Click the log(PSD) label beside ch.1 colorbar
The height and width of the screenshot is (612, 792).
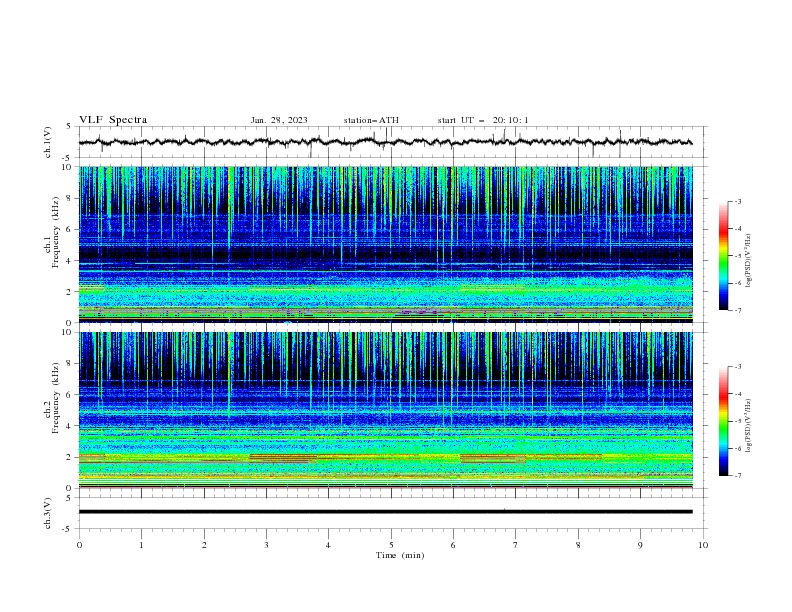(x=749, y=261)
